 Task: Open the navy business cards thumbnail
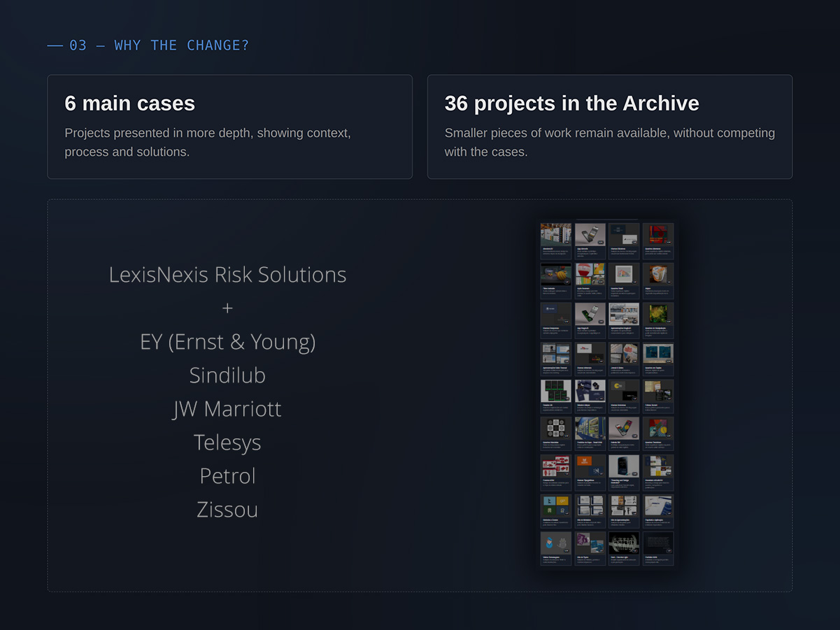point(590,391)
